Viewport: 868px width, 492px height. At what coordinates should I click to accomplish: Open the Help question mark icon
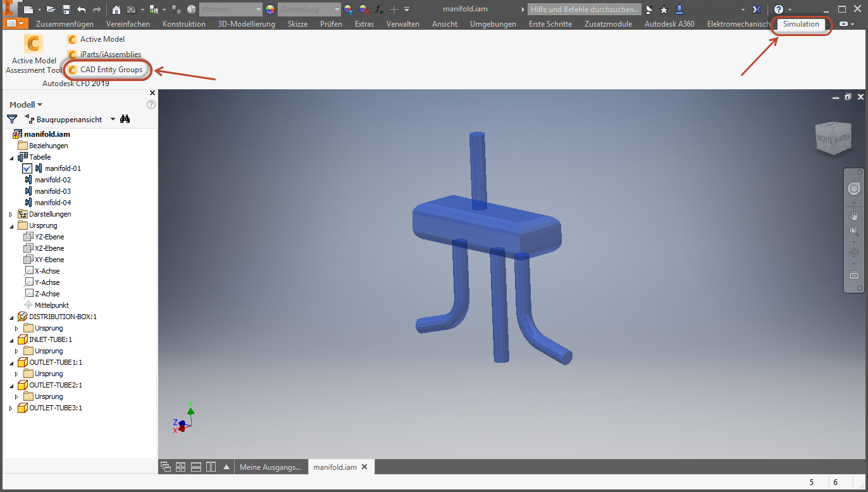click(779, 9)
